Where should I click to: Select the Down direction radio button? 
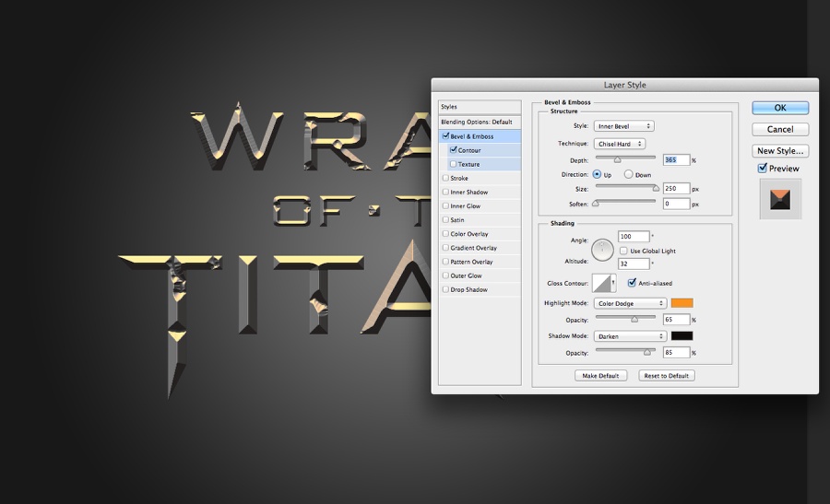point(628,174)
